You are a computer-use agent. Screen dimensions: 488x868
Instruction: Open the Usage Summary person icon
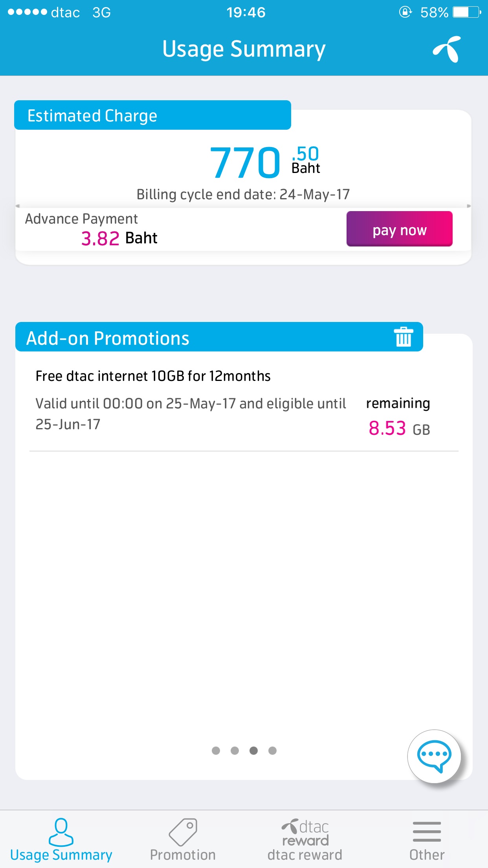(x=61, y=832)
